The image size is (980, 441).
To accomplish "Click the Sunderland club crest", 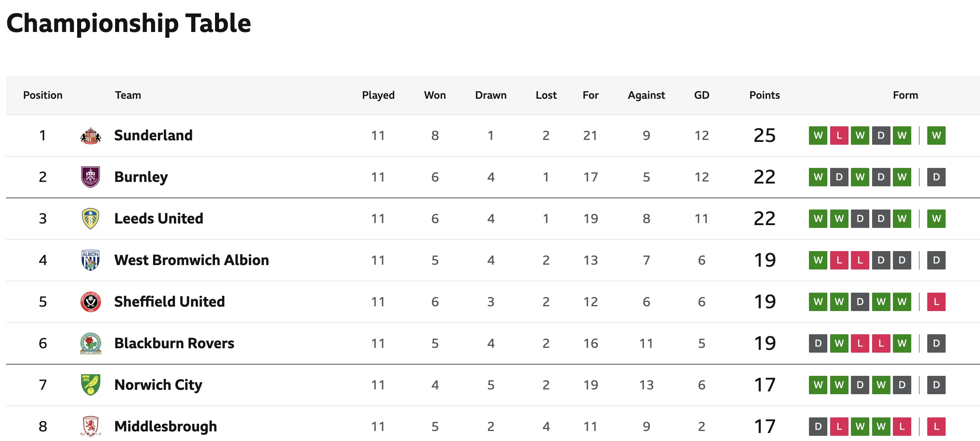I will coord(91,136).
